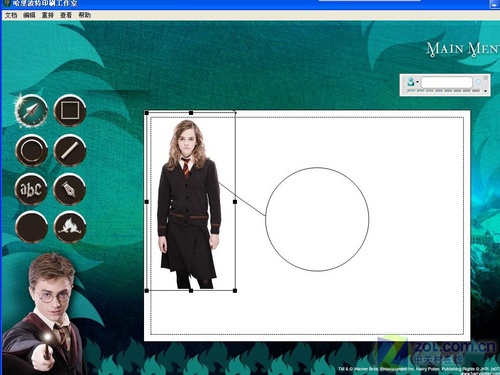Expand the dropdown beside the teal user icon
The height and width of the screenshot is (375, 500).
[x=417, y=82]
